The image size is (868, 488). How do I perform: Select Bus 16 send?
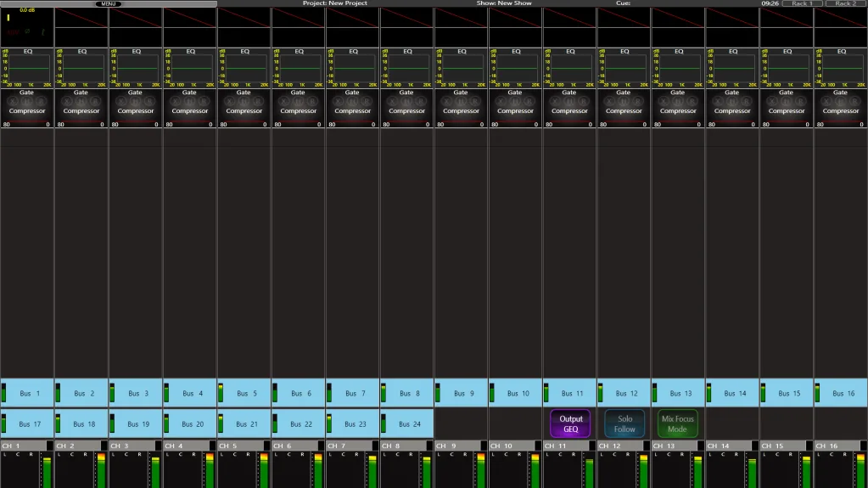[x=841, y=393]
